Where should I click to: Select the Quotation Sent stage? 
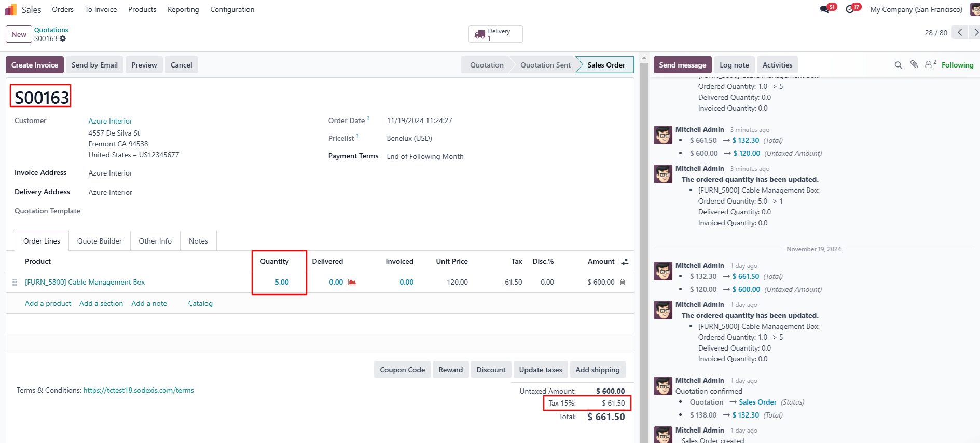pyautogui.click(x=545, y=65)
